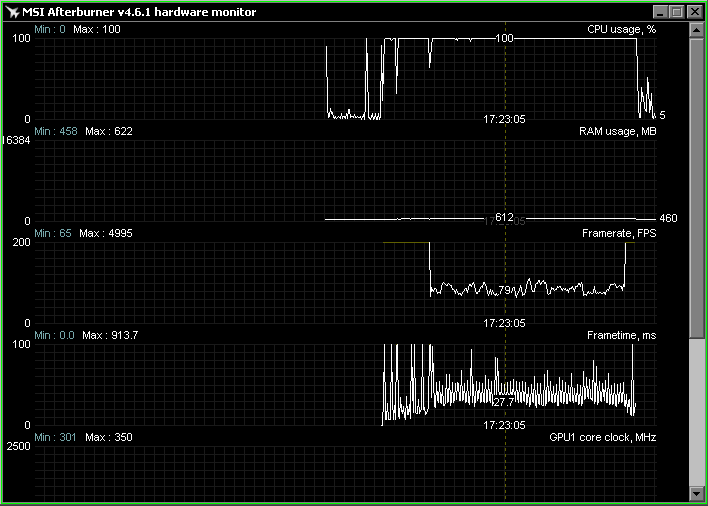Click the Frametime Min : 0.0 value
The width and height of the screenshot is (708, 506).
[54, 335]
